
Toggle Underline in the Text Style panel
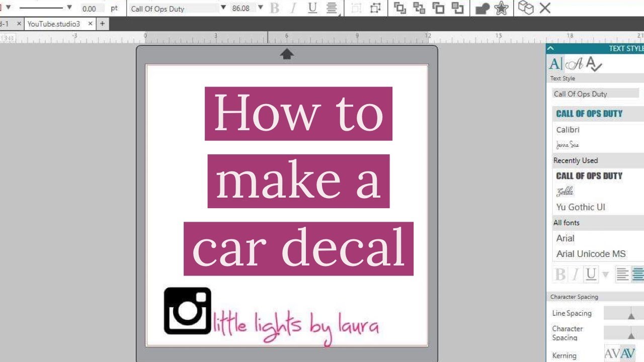point(591,275)
